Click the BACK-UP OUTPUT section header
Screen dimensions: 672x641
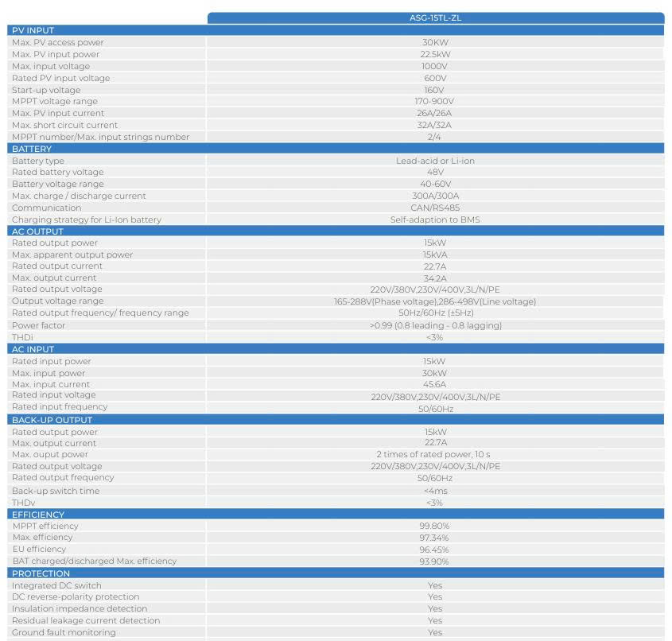pyautogui.click(x=52, y=420)
